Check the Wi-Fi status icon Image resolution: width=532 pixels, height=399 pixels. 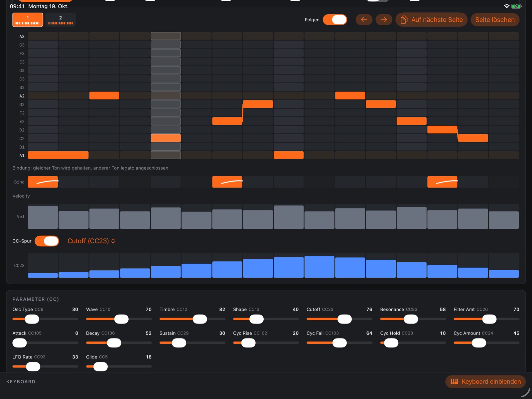[506, 6]
